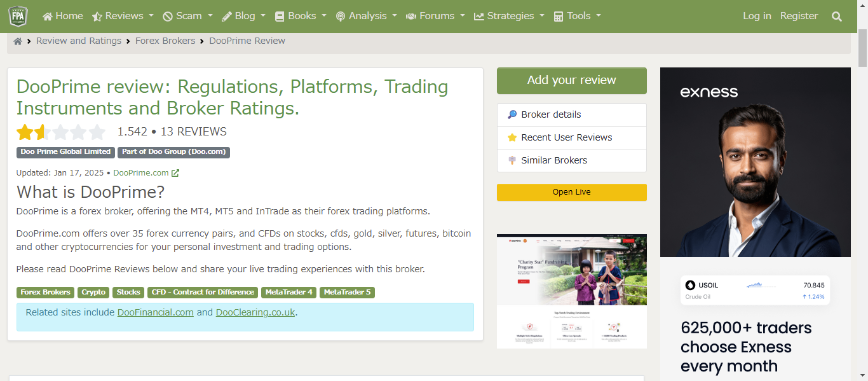Image resolution: width=868 pixels, height=381 pixels.
Task: Select the MetaTrader 4 tag
Action: pos(288,293)
